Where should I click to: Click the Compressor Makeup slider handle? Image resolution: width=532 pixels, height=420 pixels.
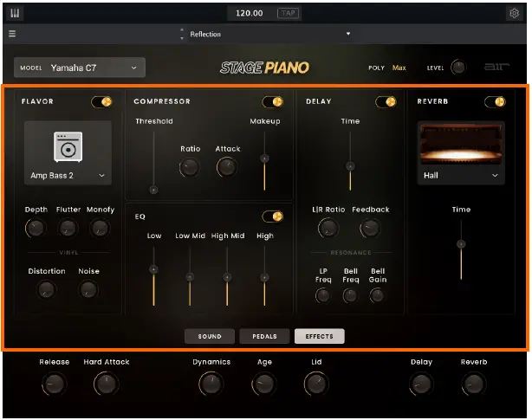coord(264,158)
